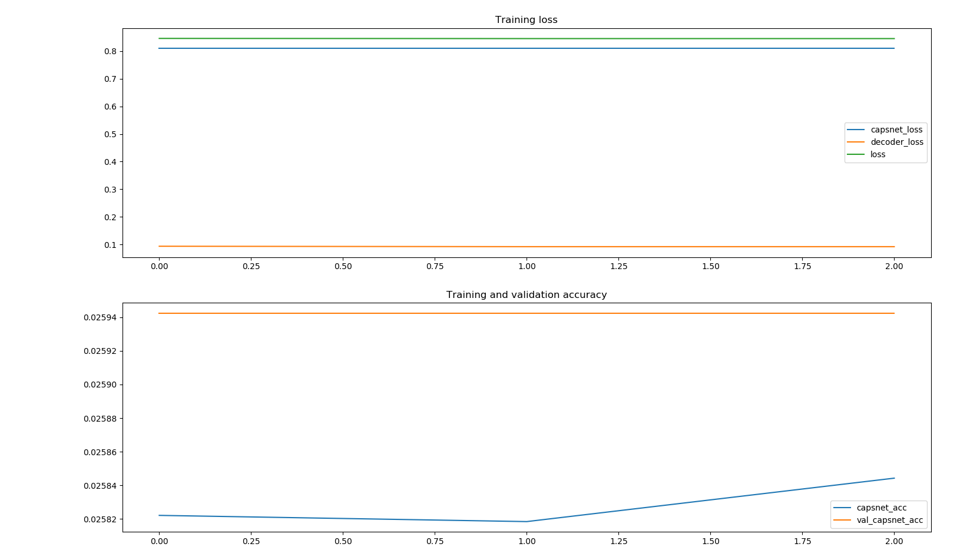The height and width of the screenshot is (560, 980).
Task: Click the 0.00 x-axis label of accuracy chart
Action: [x=159, y=541]
